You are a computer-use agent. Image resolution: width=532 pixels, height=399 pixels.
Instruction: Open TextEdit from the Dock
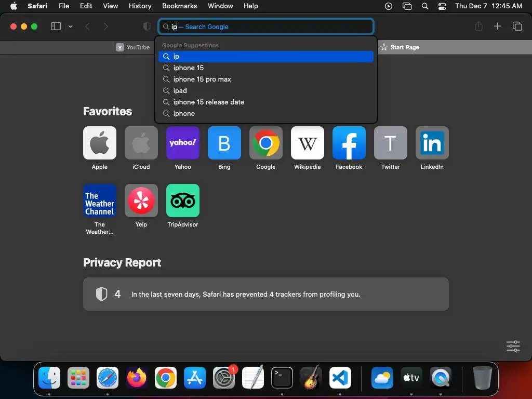click(x=253, y=378)
